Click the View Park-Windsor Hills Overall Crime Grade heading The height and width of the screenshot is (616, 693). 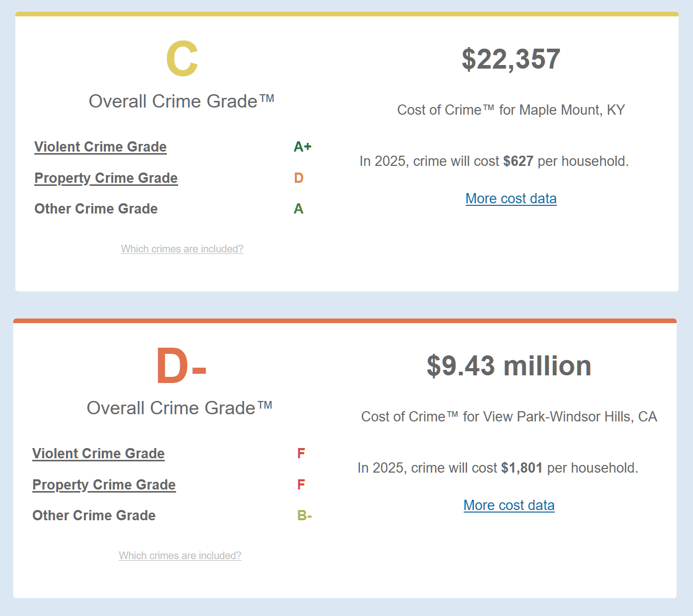coord(180,408)
